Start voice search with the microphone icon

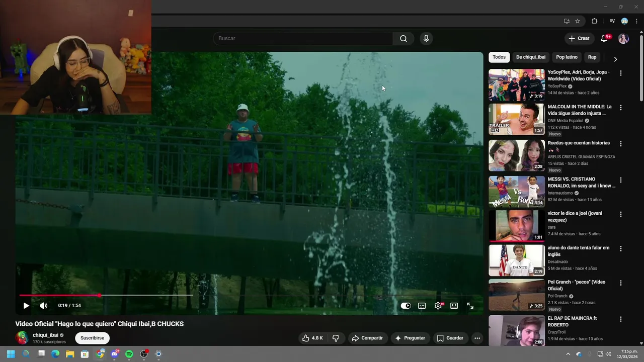426,39
